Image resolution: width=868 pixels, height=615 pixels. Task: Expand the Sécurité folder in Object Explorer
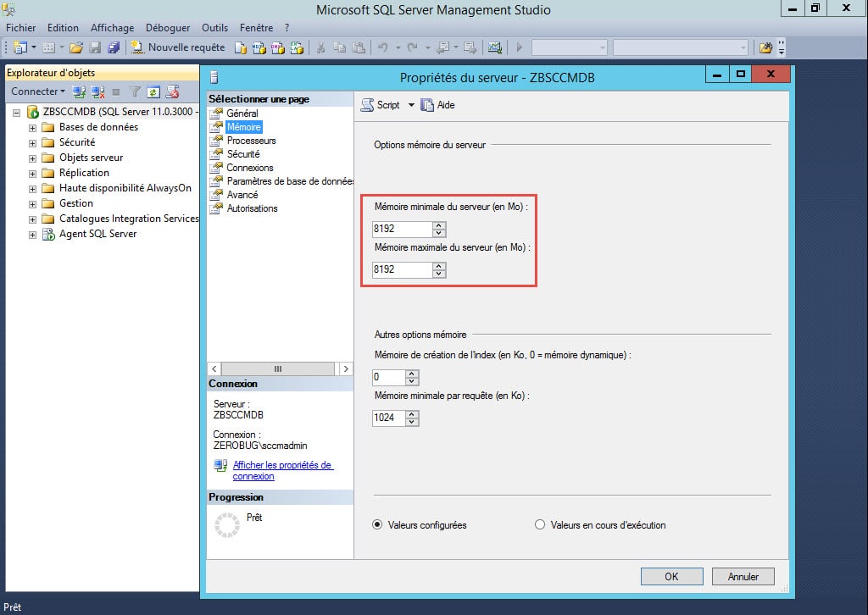click(x=32, y=143)
